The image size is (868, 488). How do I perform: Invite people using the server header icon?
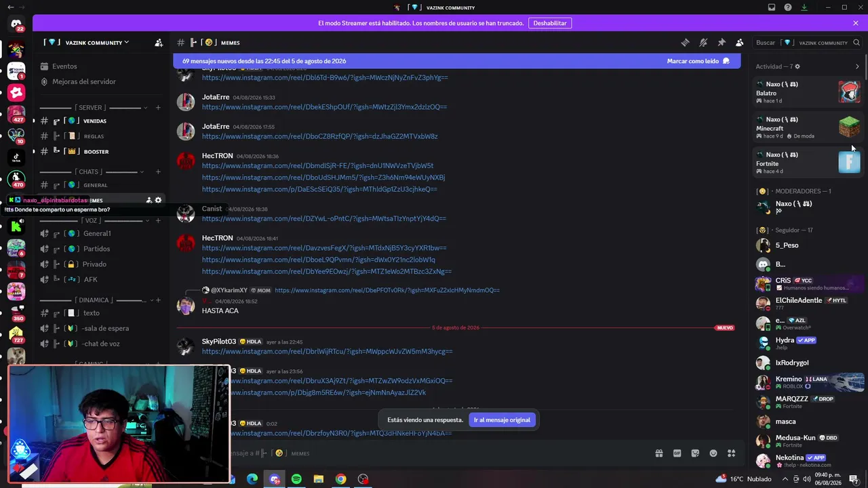(x=159, y=43)
